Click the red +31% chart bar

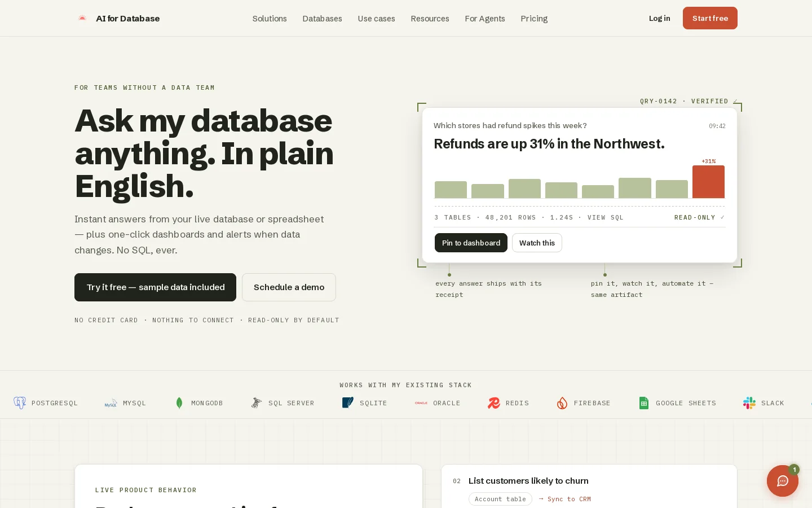point(708,182)
